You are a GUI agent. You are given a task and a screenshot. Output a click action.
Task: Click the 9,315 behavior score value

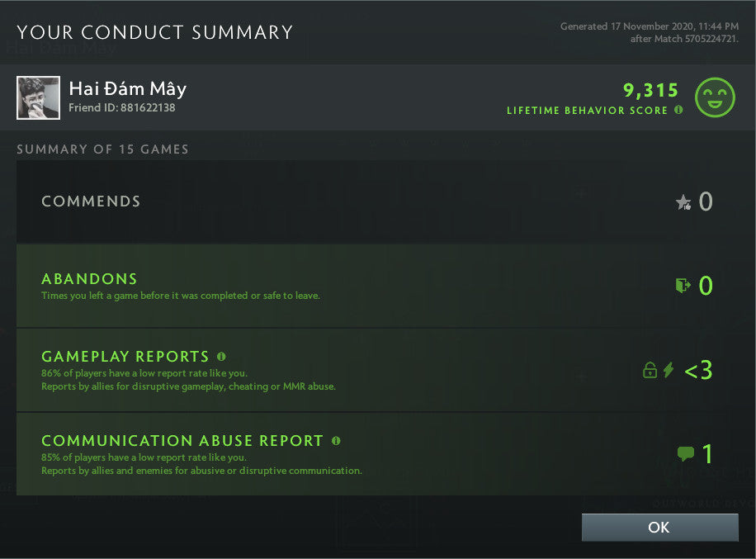pyautogui.click(x=651, y=90)
